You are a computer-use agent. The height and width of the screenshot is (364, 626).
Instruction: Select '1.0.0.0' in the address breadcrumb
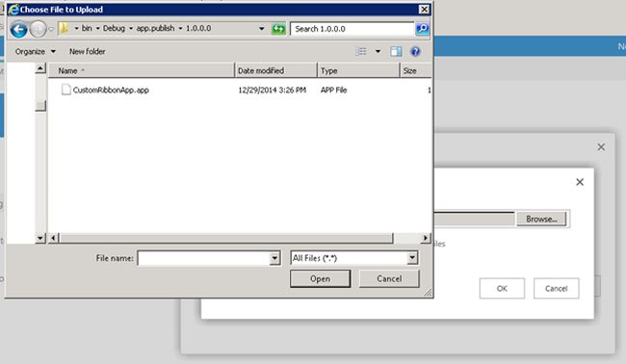(x=198, y=28)
